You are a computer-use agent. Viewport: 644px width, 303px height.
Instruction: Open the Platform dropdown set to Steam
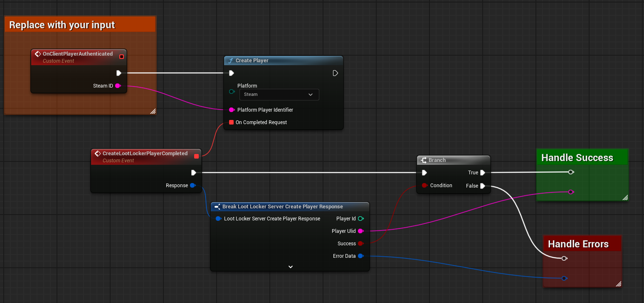pos(279,95)
